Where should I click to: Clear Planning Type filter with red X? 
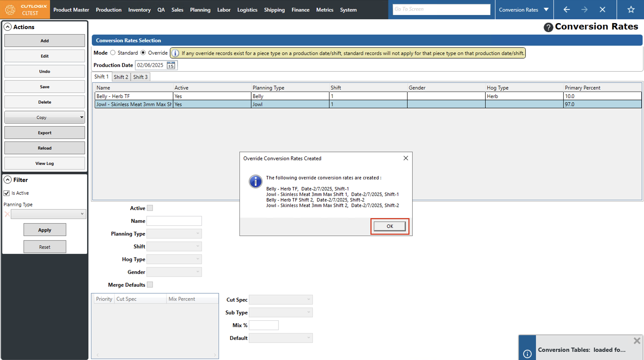pyautogui.click(x=7, y=214)
